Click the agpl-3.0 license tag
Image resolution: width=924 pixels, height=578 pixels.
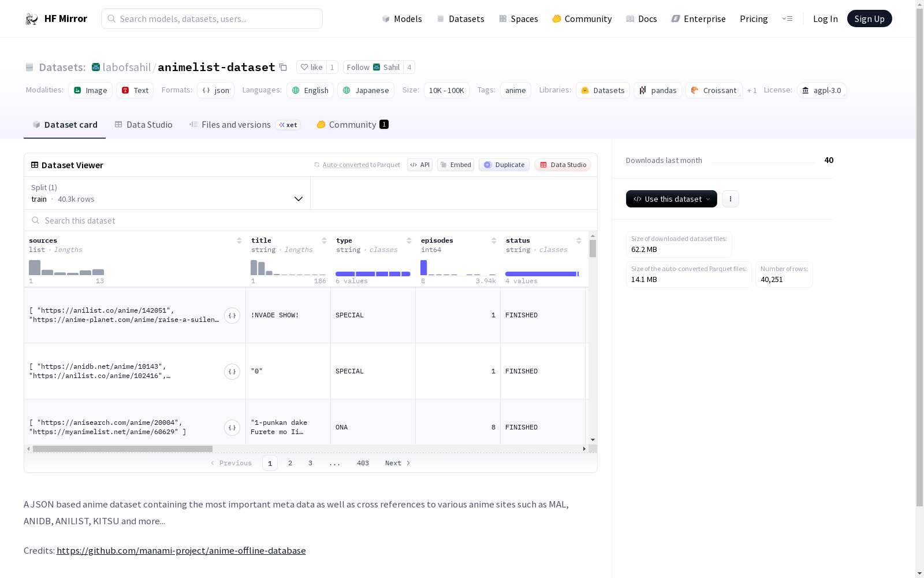click(822, 90)
